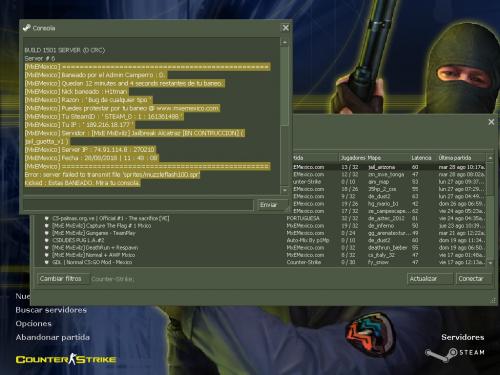Click the Cambiar filtros button

pos(61,279)
